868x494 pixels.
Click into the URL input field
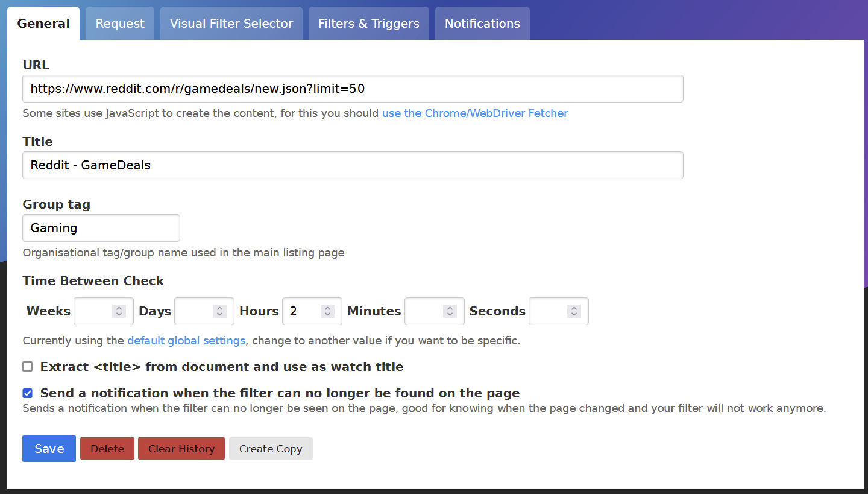coord(353,89)
